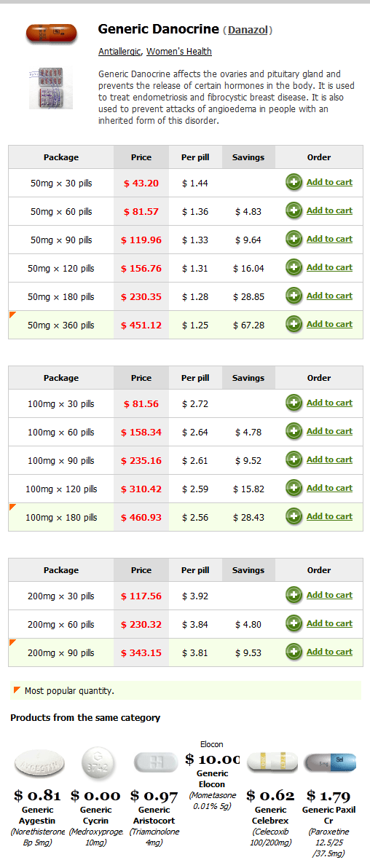Add 50mg × 90 pills to cart
370x868 pixels.
pyautogui.click(x=329, y=239)
